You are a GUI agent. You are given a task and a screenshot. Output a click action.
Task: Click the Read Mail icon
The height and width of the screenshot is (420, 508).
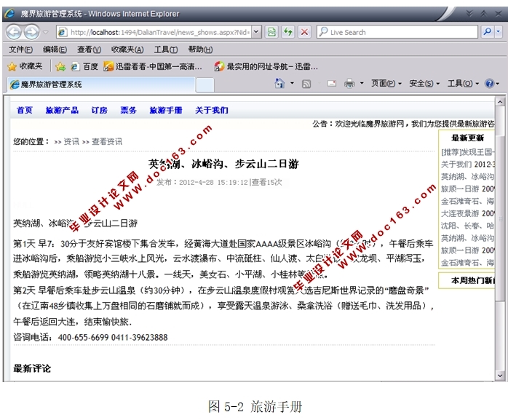[332, 84]
